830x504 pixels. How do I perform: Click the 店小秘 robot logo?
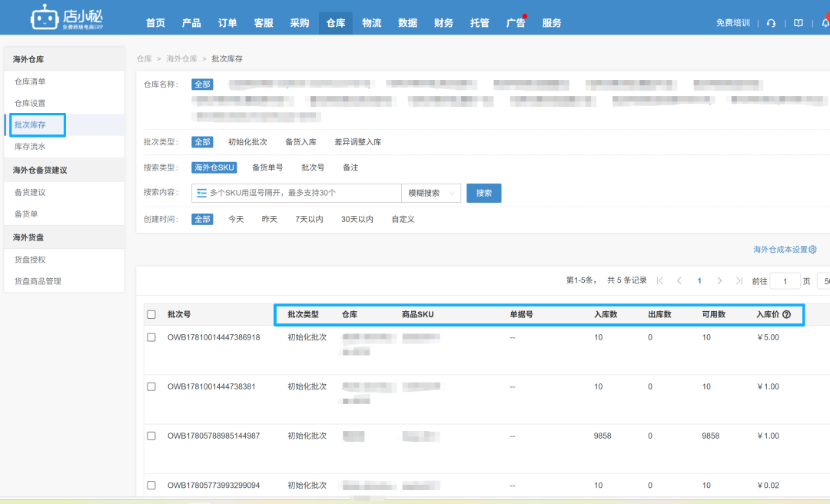[67, 18]
